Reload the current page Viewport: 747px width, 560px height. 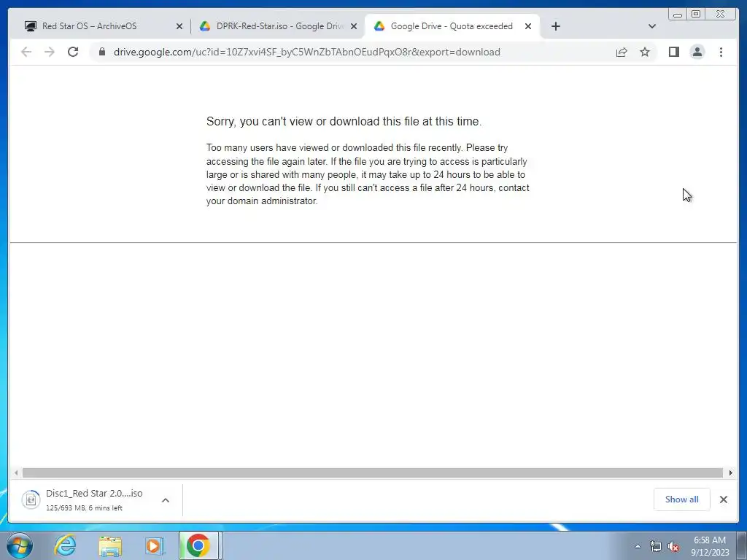[73, 52]
